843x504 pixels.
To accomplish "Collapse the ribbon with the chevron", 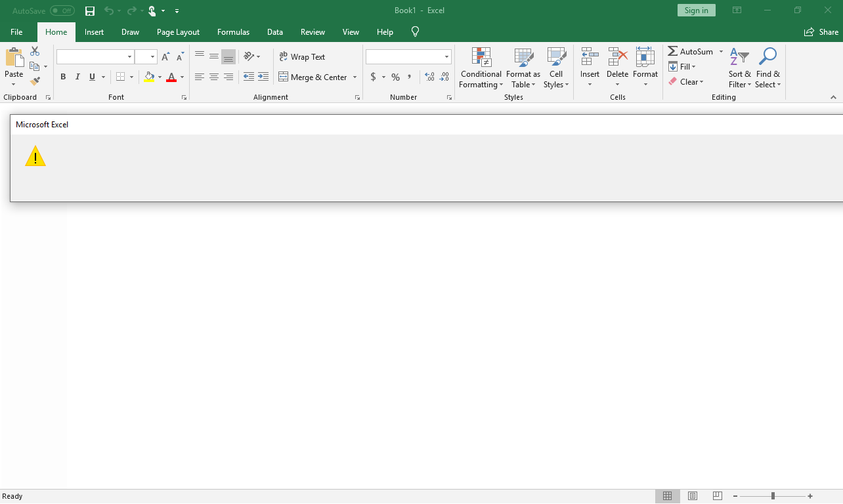I will pos(834,97).
